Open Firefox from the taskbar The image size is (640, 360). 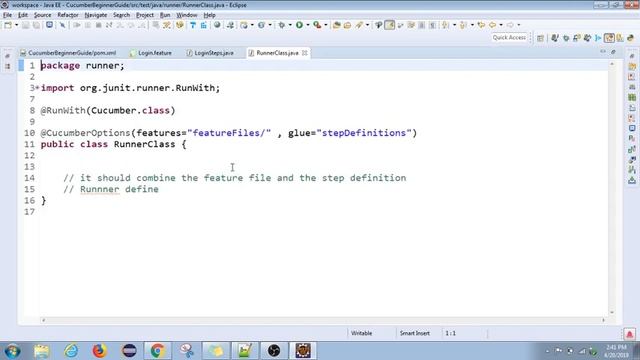pyautogui.click(x=99, y=351)
